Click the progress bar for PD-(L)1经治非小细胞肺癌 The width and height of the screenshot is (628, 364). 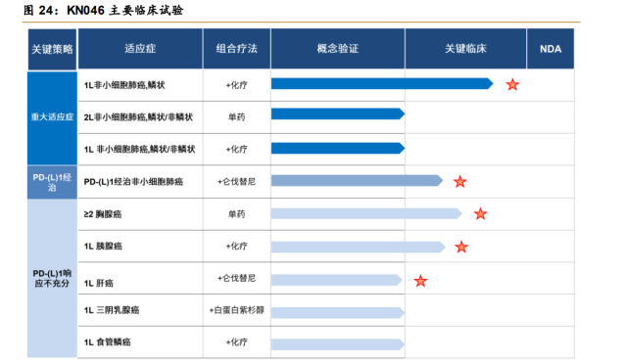click(357, 180)
